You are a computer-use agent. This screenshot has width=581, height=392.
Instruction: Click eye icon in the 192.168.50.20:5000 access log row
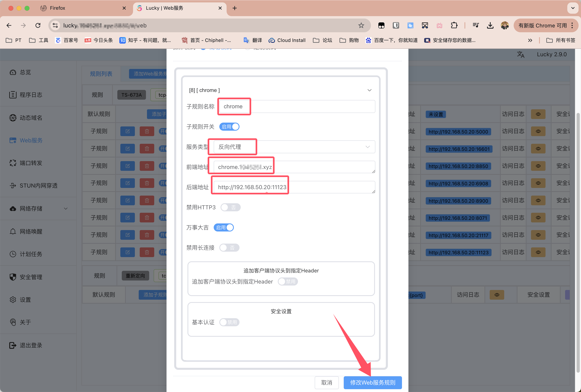(538, 131)
